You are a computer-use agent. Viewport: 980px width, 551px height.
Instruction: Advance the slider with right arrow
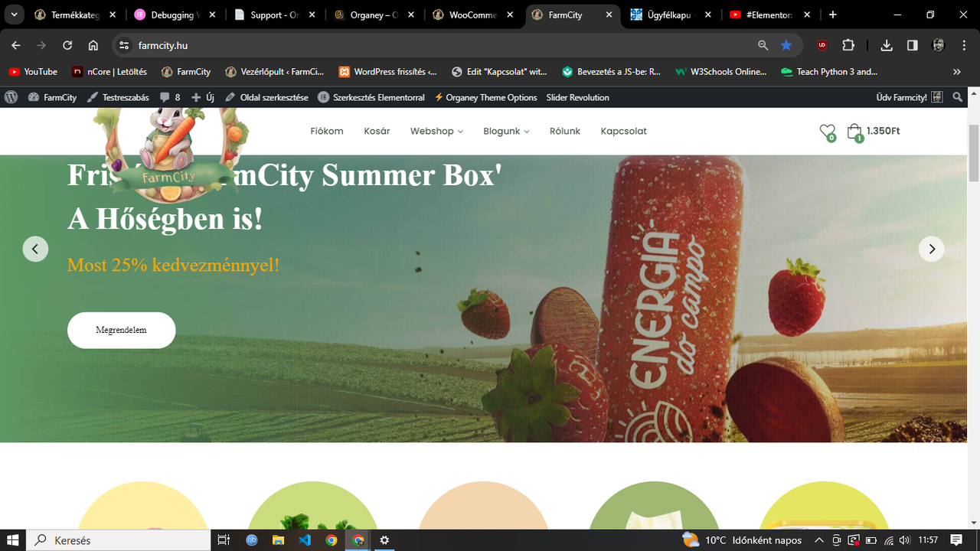(931, 249)
